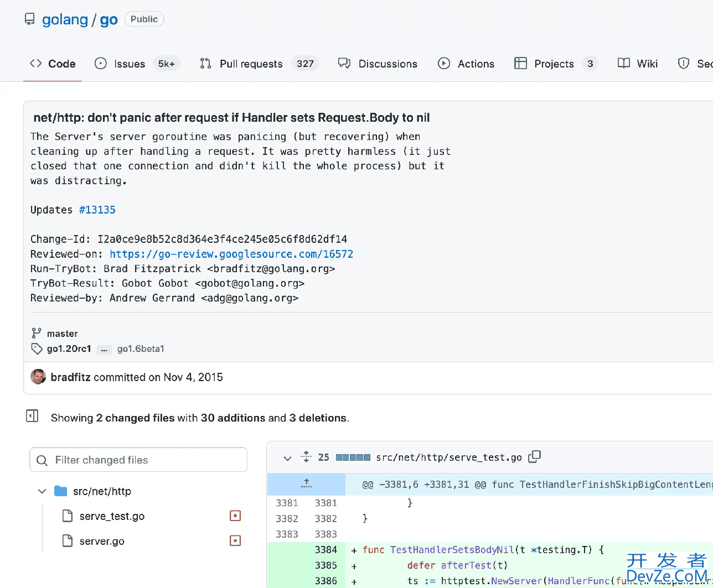Open the golang owner link
This screenshot has height=588, width=713.
[x=65, y=19]
